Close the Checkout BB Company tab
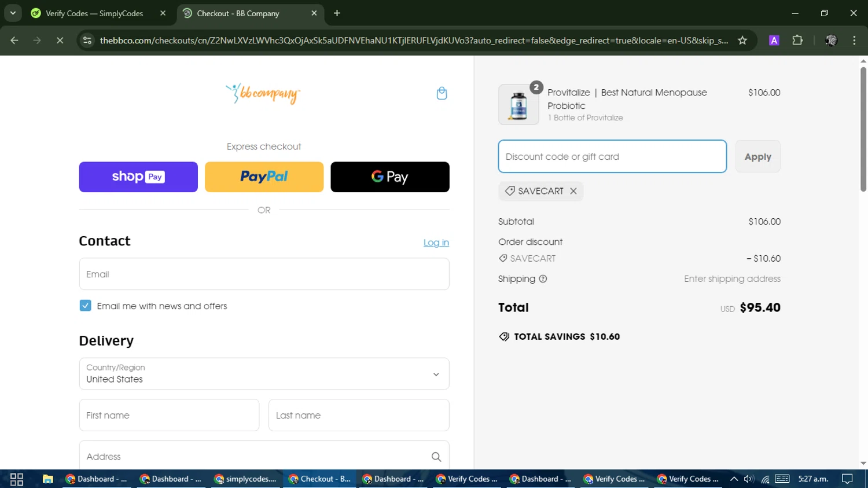The height and width of the screenshot is (488, 868). point(314,13)
